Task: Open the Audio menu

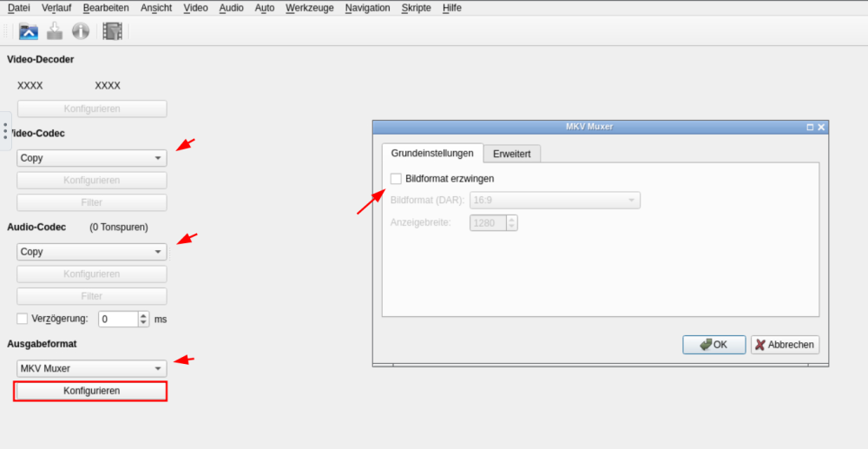Action: [232, 8]
